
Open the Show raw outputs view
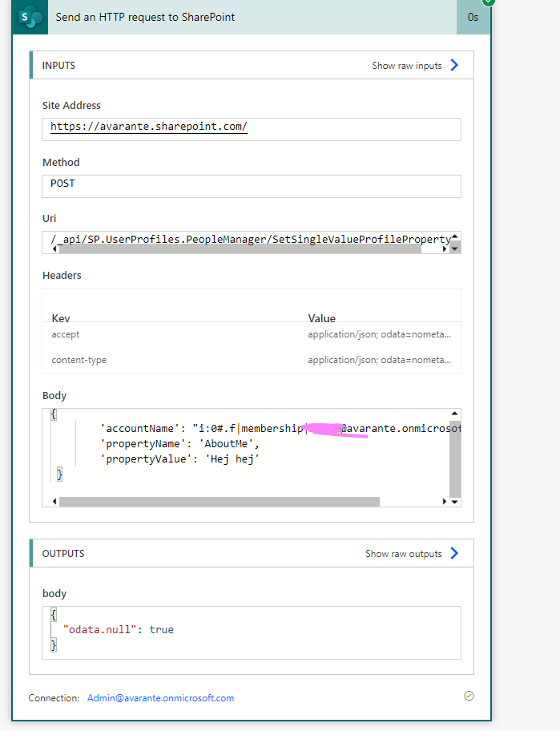tap(404, 554)
